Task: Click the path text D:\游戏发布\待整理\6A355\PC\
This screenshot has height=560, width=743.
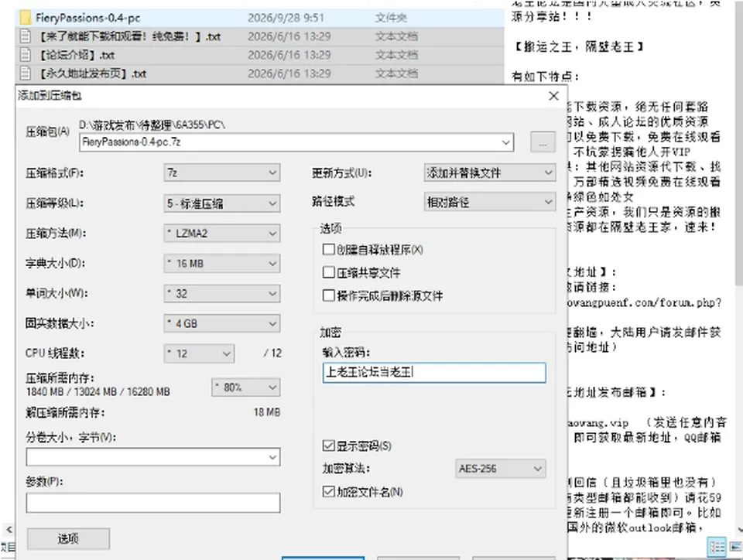Action: 152,125
